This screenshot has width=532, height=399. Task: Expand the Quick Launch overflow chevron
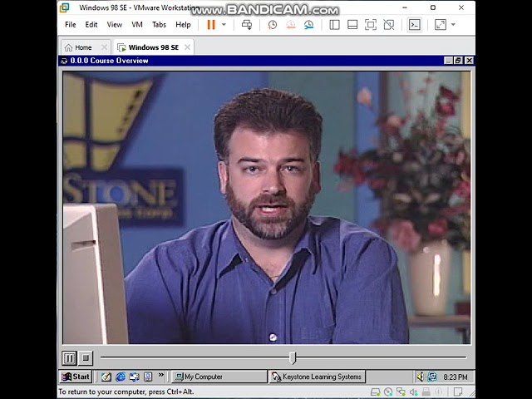160,375
